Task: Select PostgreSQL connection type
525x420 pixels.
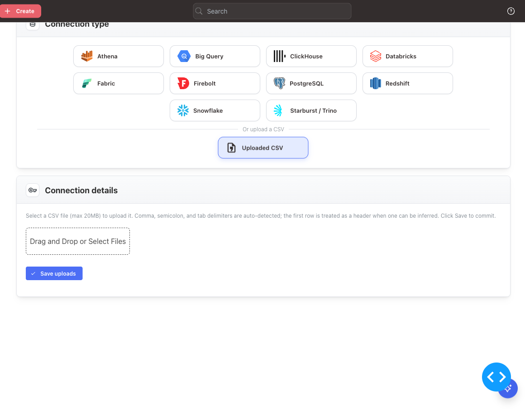Action: pyautogui.click(x=311, y=83)
